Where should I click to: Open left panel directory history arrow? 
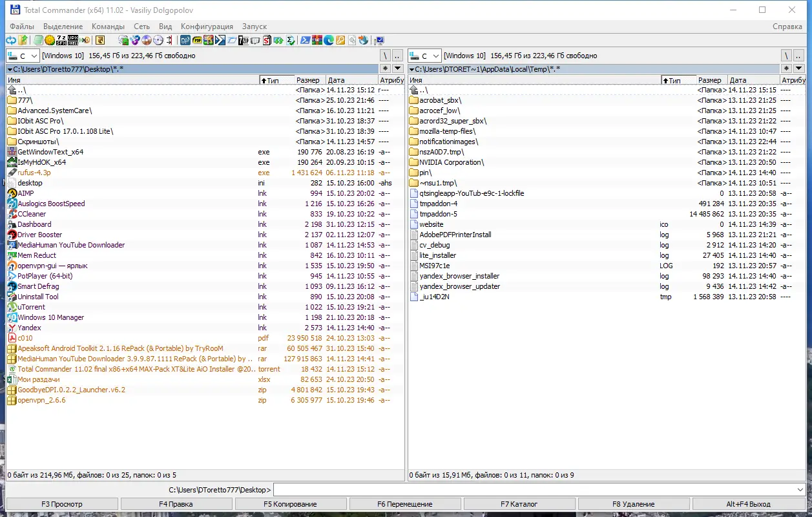click(398, 69)
